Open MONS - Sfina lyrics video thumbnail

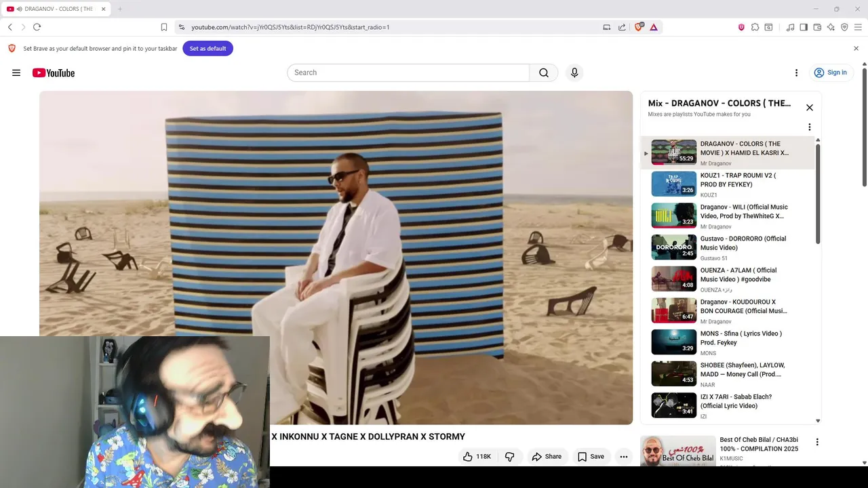[x=673, y=342]
